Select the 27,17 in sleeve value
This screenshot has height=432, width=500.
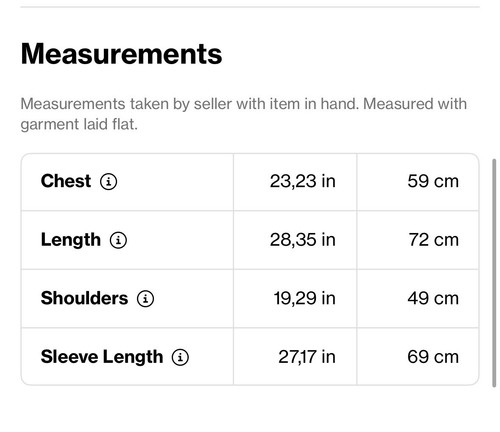(x=307, y=357)
